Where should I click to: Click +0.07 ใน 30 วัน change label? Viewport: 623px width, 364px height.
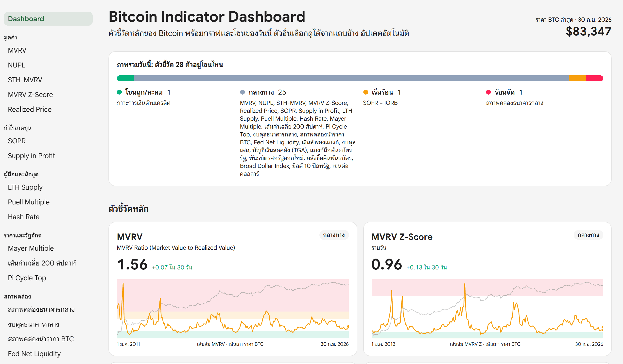pos(172,267)
